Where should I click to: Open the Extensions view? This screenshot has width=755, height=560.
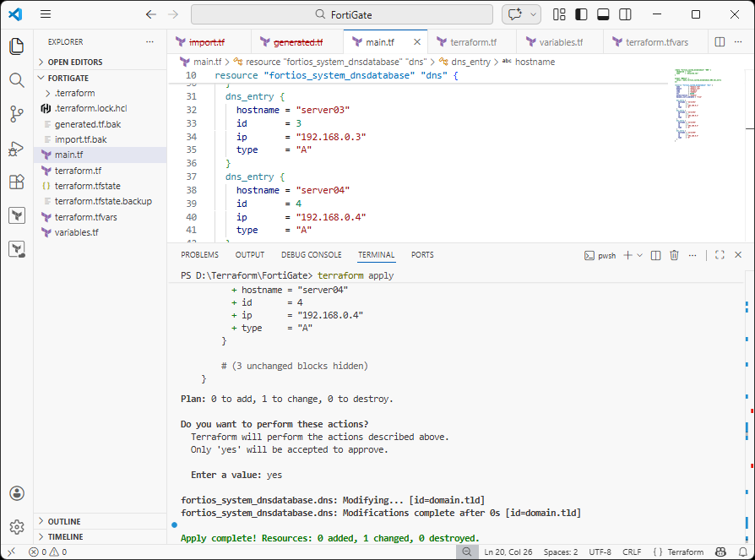click(17, 182)
